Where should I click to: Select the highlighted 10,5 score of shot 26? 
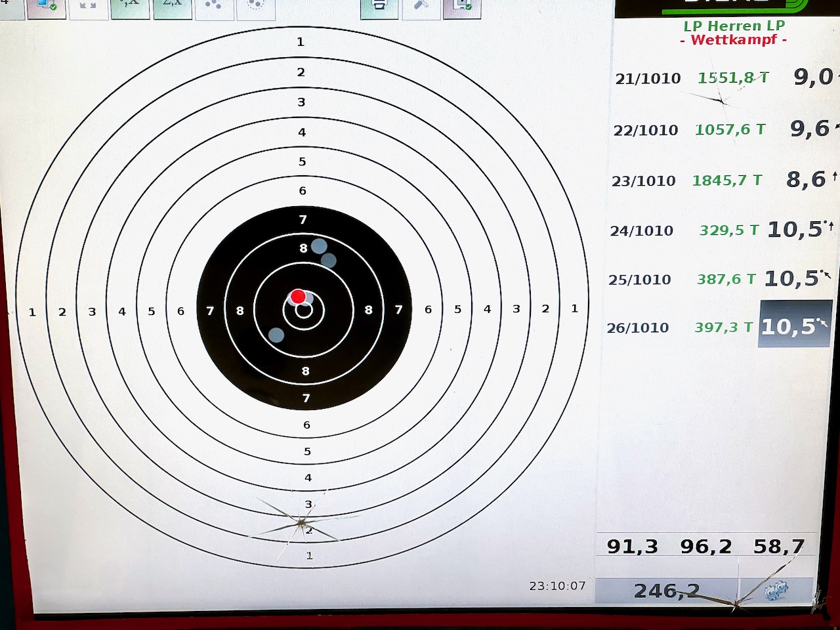793,326
